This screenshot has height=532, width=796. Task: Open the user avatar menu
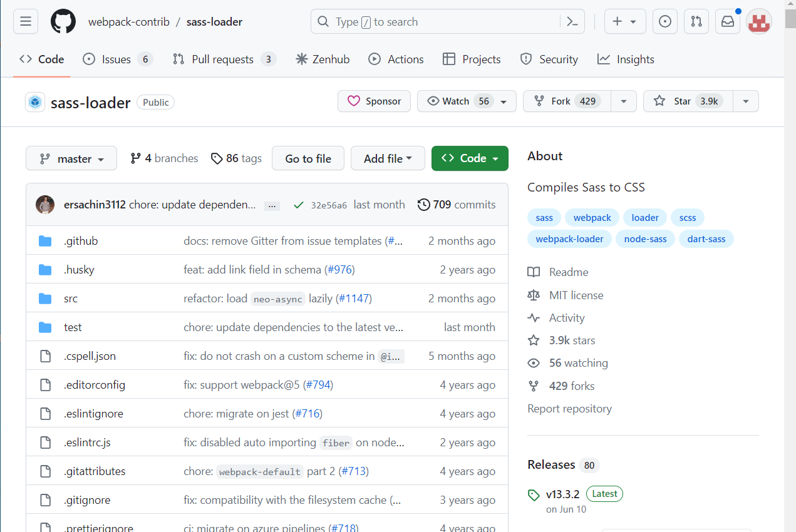pyautogui.click(x=759, y=22)
